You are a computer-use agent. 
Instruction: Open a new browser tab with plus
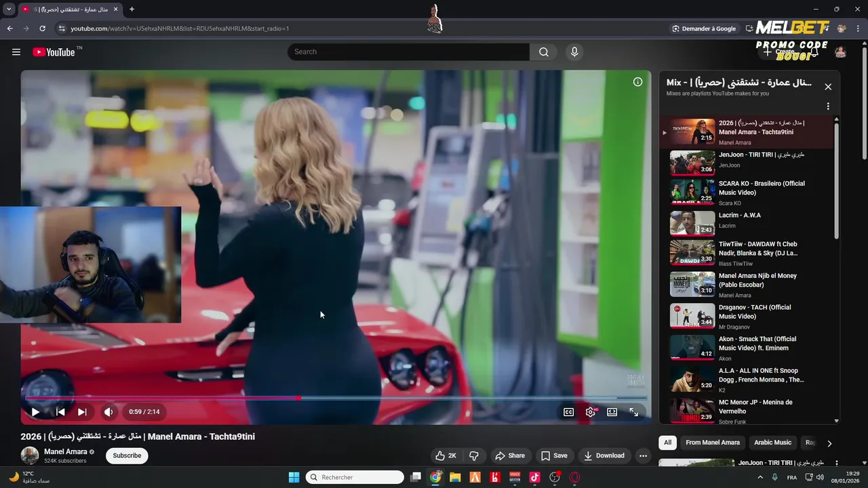pos(132,9)
